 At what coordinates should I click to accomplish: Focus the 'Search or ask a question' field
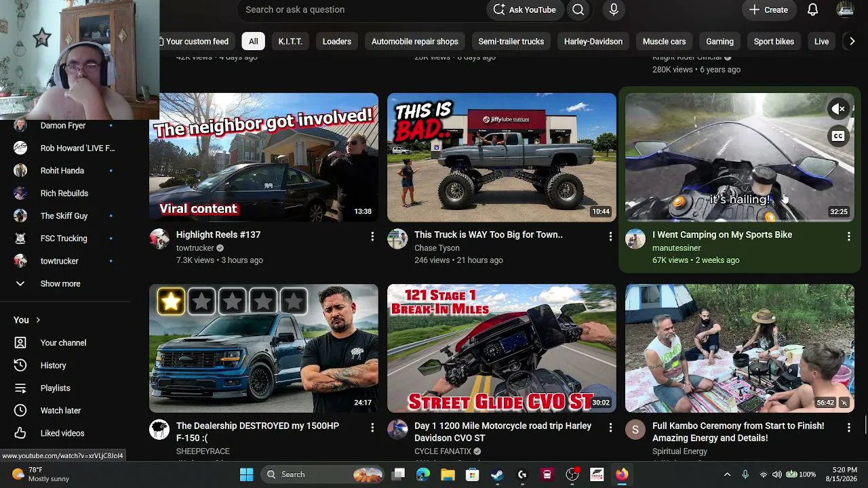(x=361, y=9)
